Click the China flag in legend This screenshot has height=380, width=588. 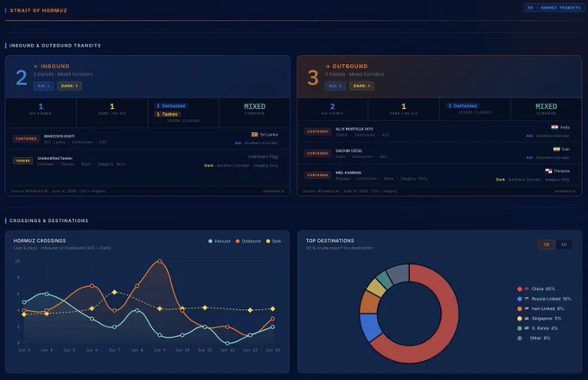[527, 288]
